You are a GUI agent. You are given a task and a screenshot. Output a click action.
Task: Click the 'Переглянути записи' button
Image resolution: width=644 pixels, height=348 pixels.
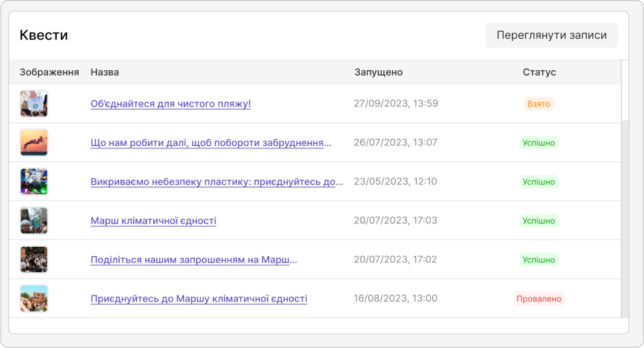click(x=551, y=35)
